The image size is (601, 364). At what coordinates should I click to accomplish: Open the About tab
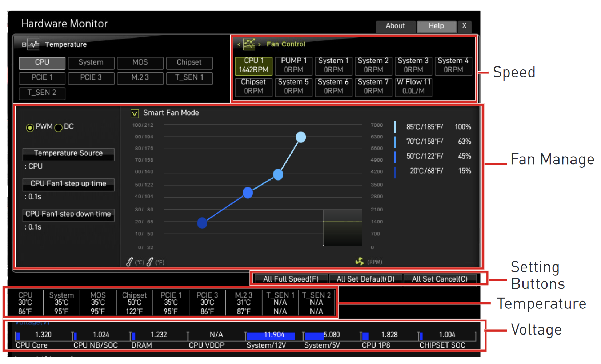[x=395, y=26]
